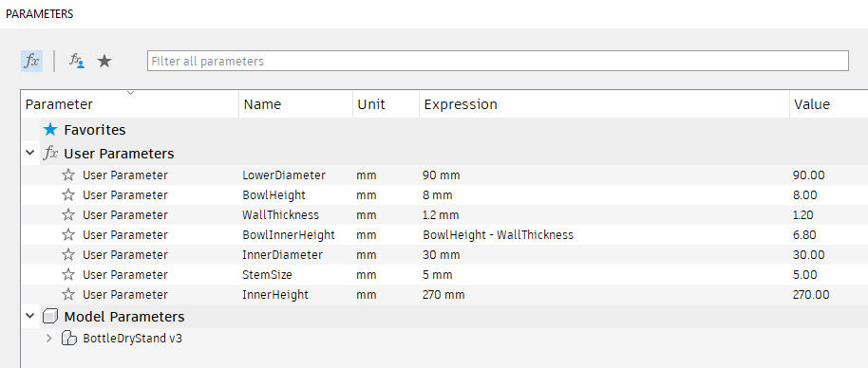Click the WallThickness name cell
868x368 pixels.
(281, 215)
